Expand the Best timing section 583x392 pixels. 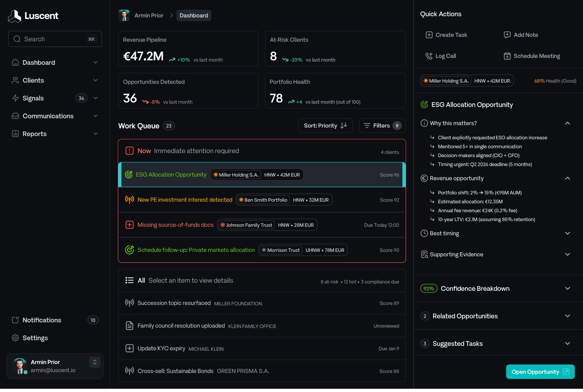point(567,233)
